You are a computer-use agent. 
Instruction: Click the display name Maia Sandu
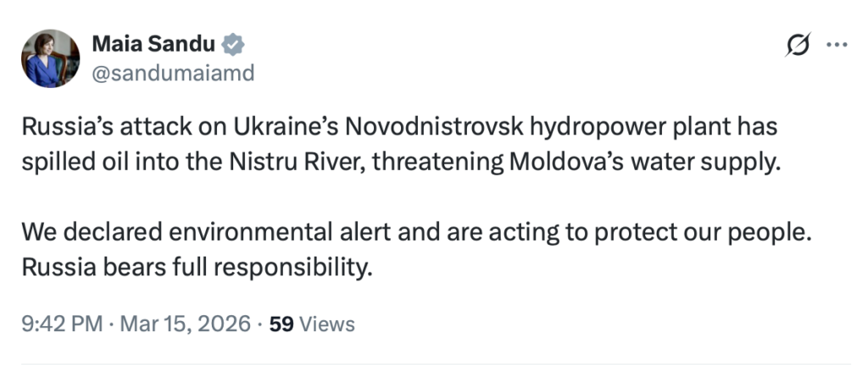pos(153,44)
